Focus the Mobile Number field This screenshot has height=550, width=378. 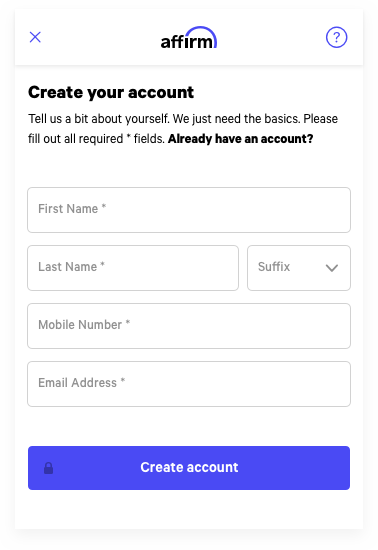[x=189, y=326]
